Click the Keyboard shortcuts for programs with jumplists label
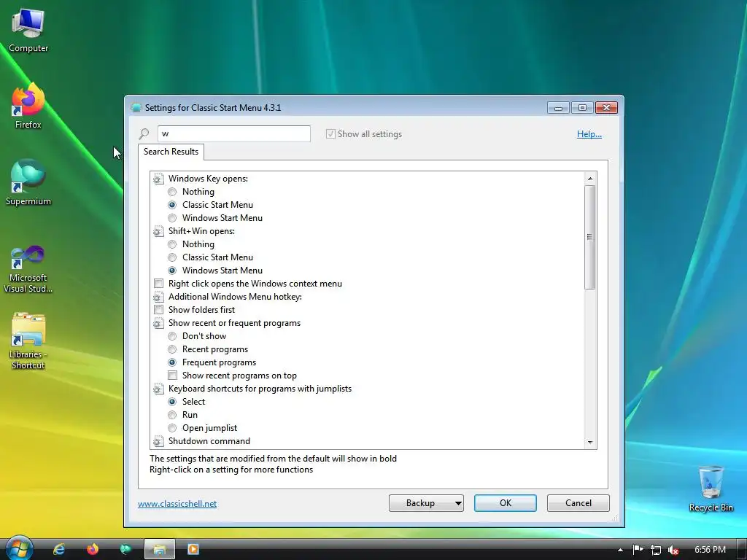This screenshot has height=560, width=747. (260, 389)
